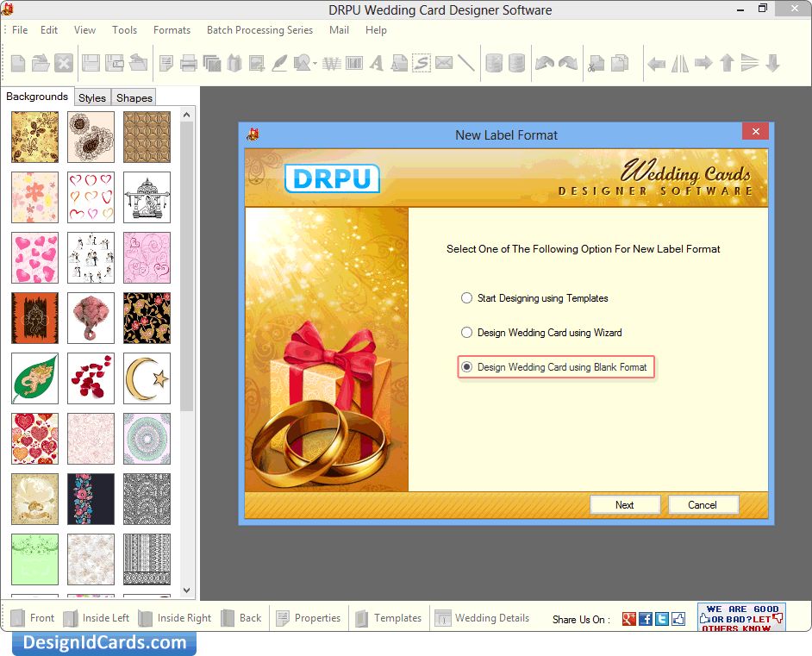Click the down arrow toolbar icon
The height and width of the screenshot is (656, 812).
[x=772, y=63]
